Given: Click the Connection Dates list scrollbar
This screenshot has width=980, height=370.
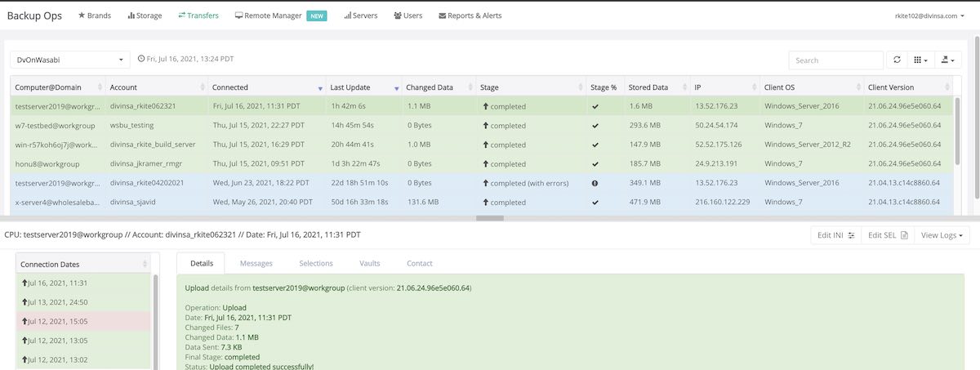Looking at the screenshot, I should point(155,322).
